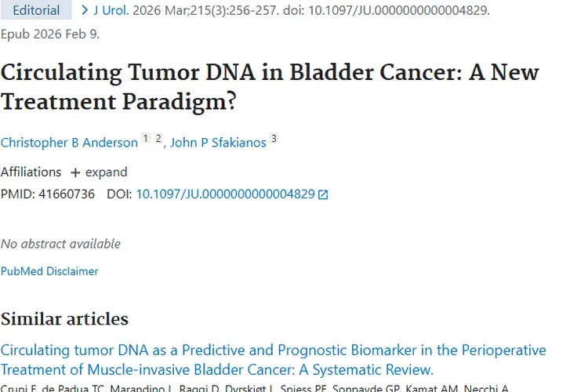Click the external link icon beside the DOI

click(323, 194)
